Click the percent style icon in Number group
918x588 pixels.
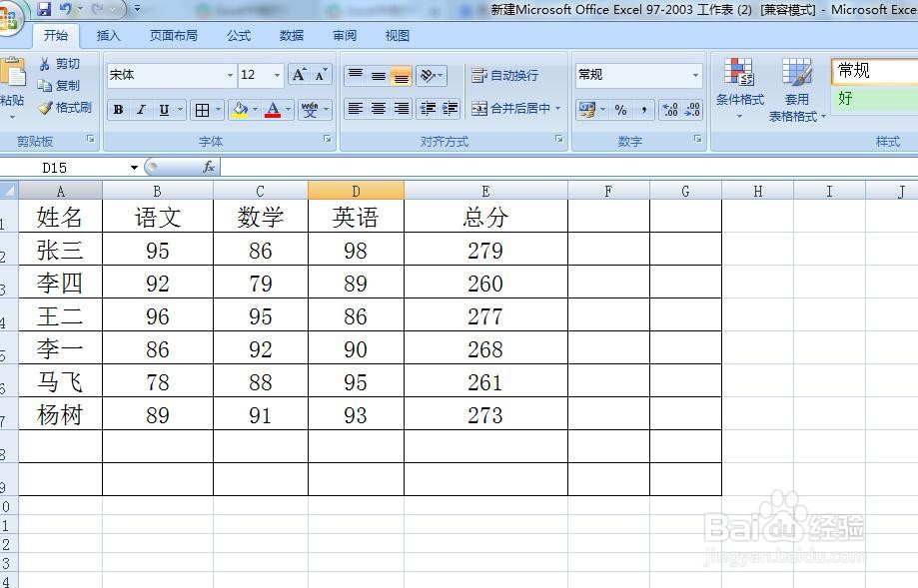(x=620, y=110)
